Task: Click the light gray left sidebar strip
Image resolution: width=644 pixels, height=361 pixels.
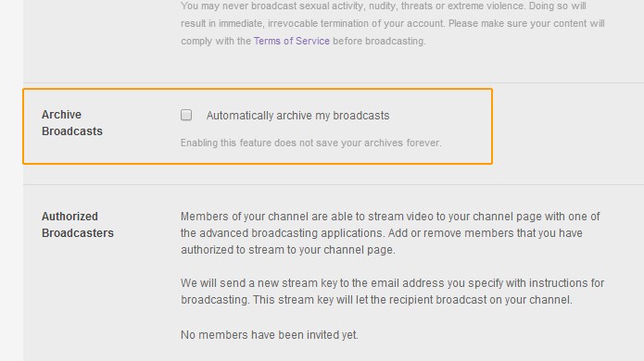Action: click(x=11, y=180)
